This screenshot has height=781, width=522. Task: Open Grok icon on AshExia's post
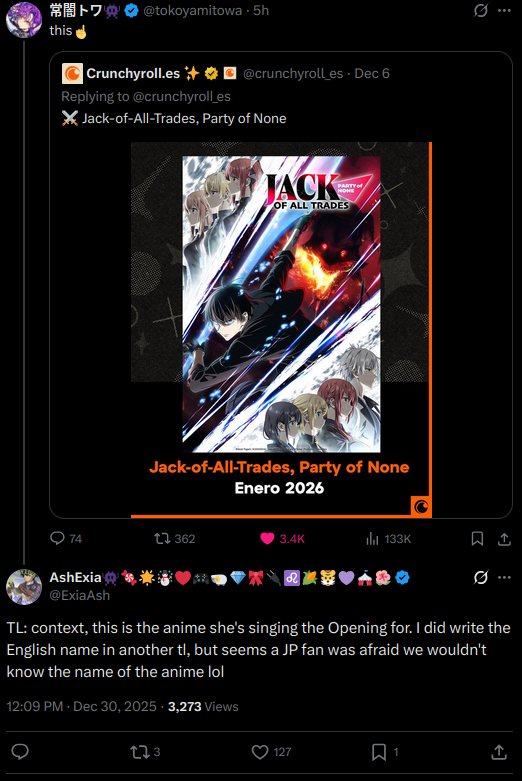(x=481, y=577)
